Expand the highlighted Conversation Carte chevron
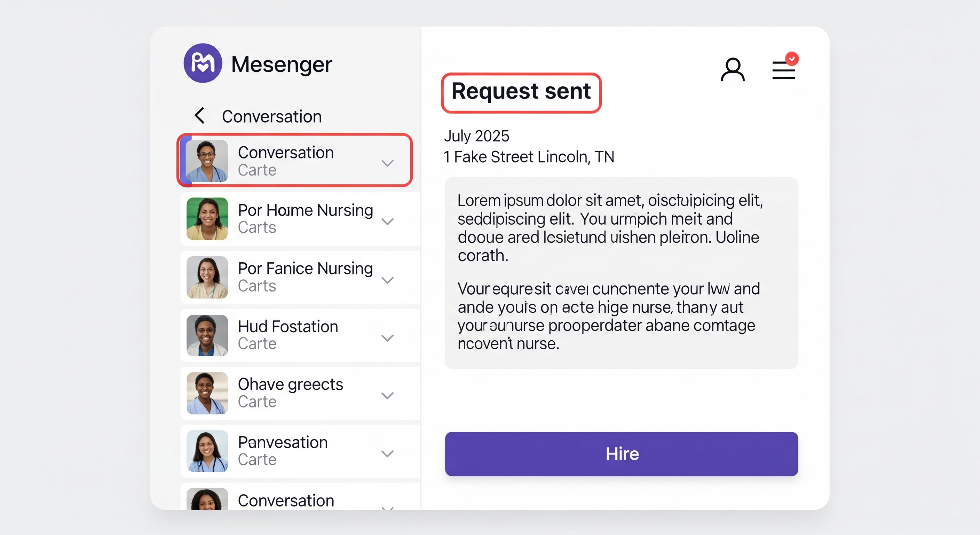 point(388,163)
